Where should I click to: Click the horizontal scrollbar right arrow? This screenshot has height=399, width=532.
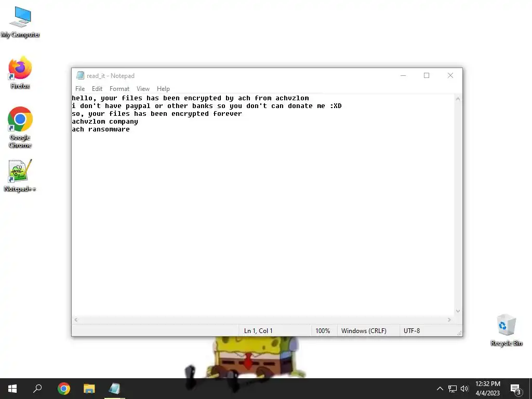tap(449, 320)
